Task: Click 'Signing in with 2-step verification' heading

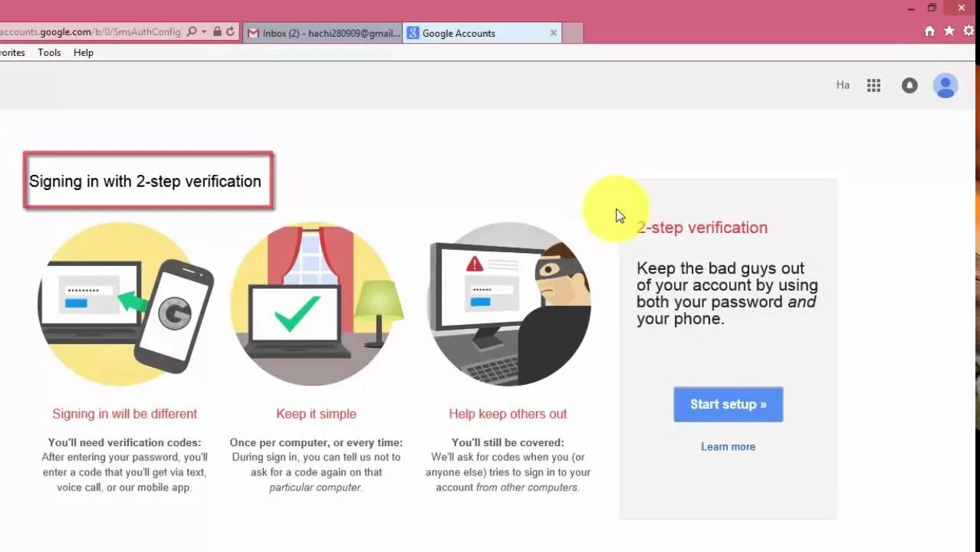Action: click(x=145, y=181)
